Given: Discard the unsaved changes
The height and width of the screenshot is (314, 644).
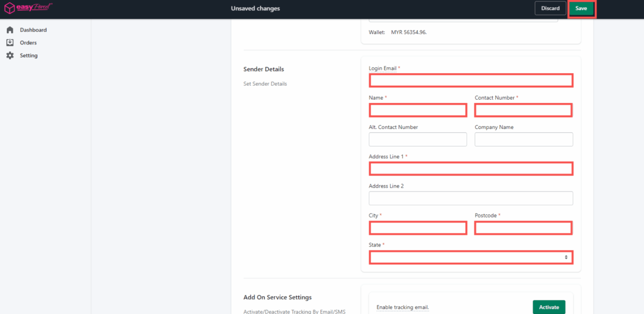Looking at the screenshot, I should coord(550,8).
